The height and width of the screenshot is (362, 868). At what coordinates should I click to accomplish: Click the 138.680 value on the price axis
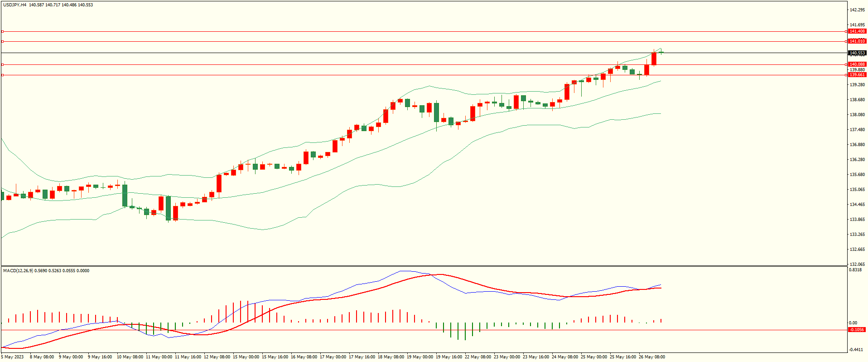[x=857, y=100]
